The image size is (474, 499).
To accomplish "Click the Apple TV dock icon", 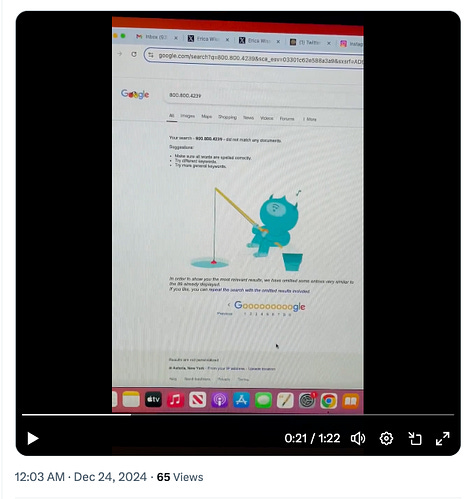I will pos(153,399).
